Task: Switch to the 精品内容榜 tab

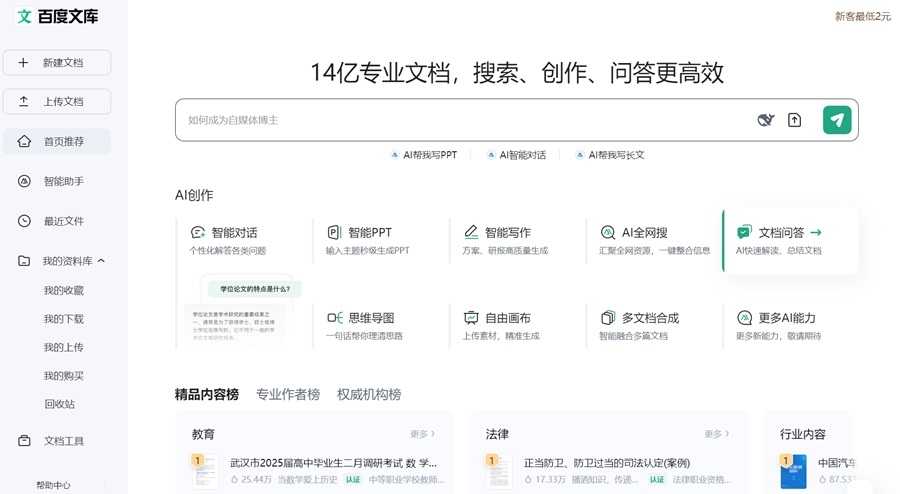Action: (x=207, y=395)
